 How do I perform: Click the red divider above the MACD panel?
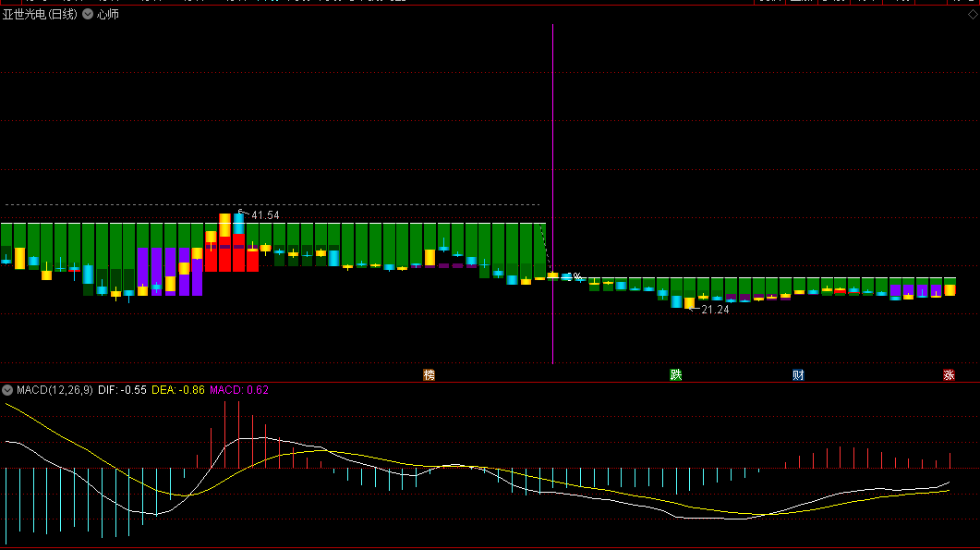tap(490, 382)
